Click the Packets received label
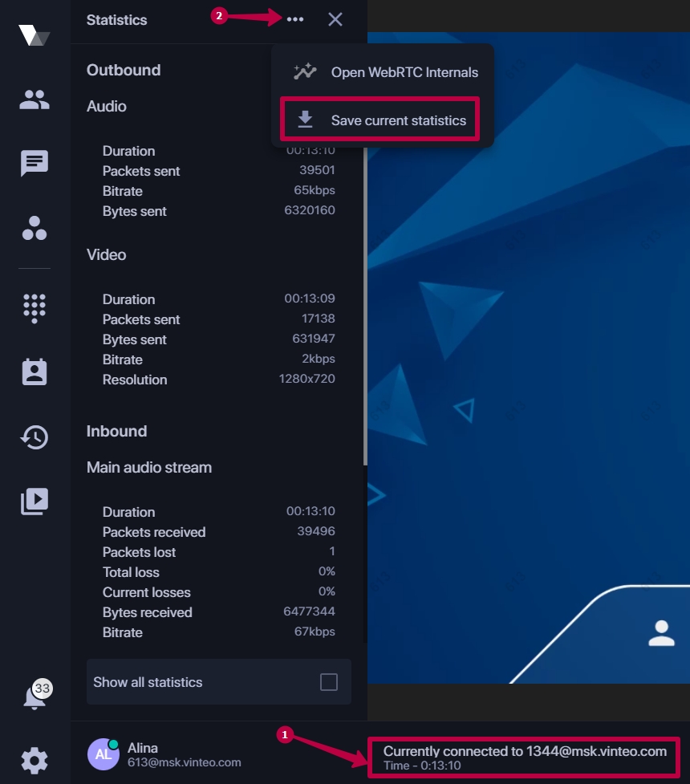 click(154, 532)
